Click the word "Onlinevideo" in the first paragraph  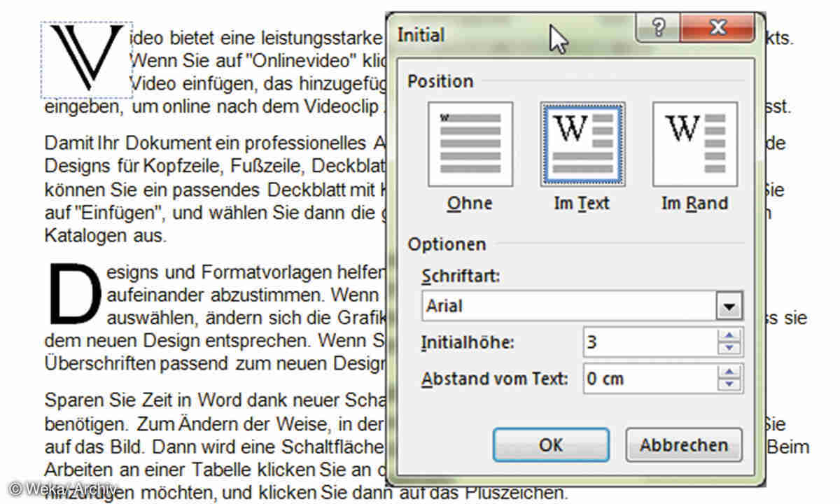tap(237, 60)
